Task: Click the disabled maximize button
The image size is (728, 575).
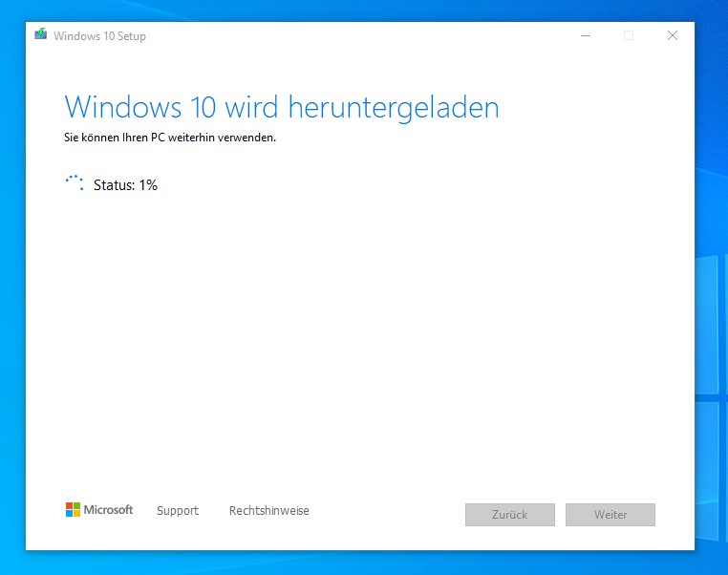Action: pyautogui.click(x=629, y=35)
